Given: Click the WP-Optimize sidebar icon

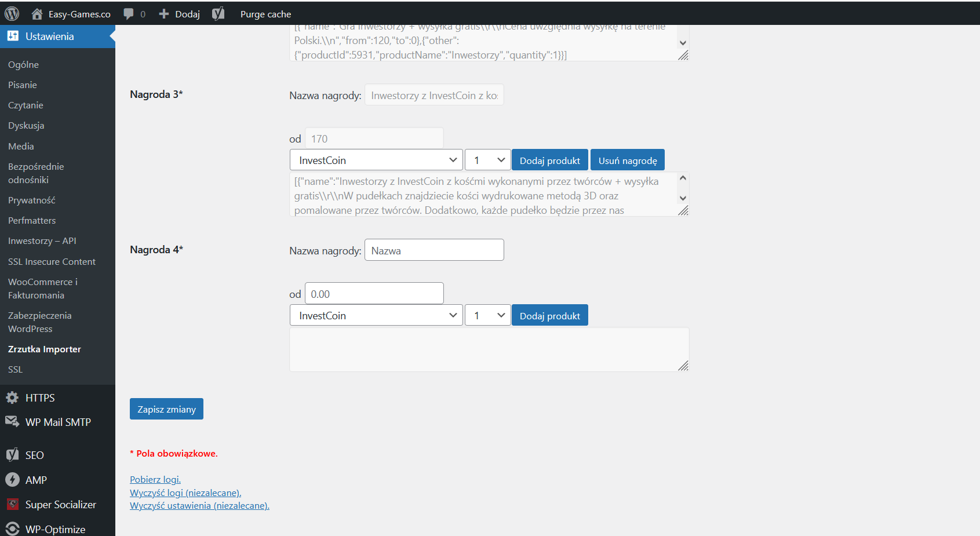Looking at the screenshot, I should tap(12, 528).
